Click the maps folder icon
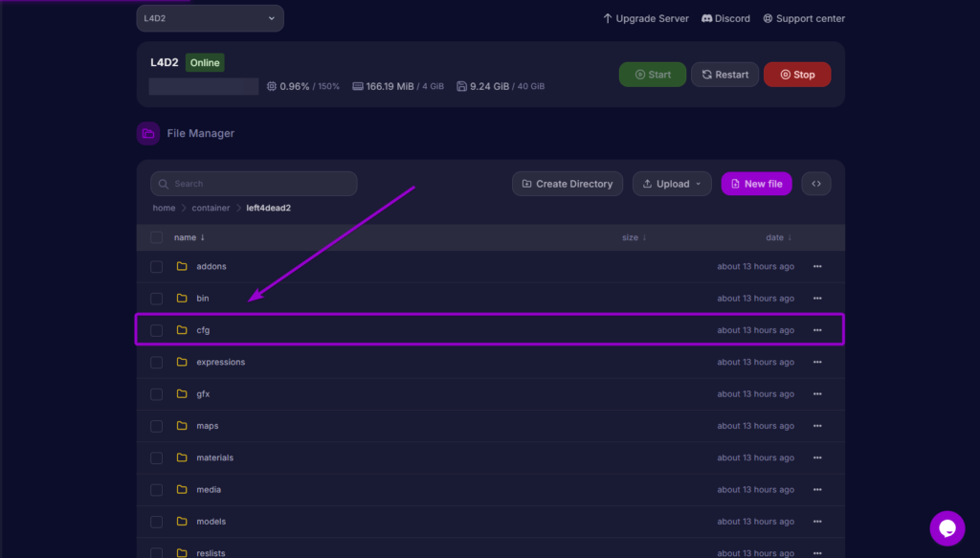980x558 pixels. [182, 426]
